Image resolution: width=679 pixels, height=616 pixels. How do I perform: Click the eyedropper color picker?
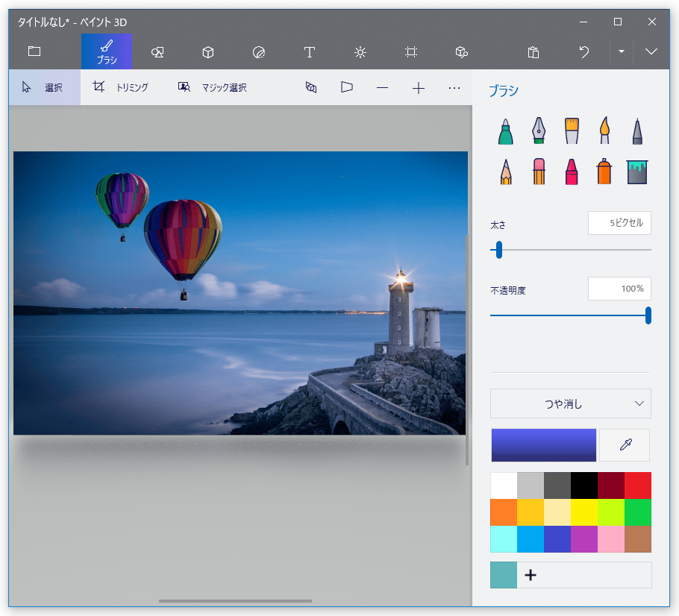tap(625, 445)
